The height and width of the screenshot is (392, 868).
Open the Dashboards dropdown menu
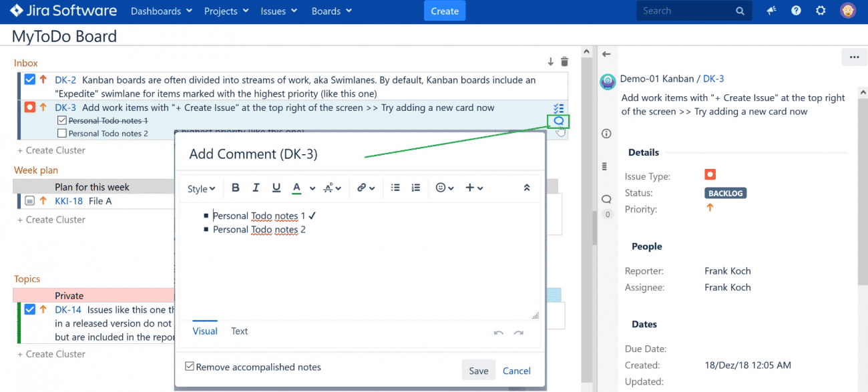(162, 11)
